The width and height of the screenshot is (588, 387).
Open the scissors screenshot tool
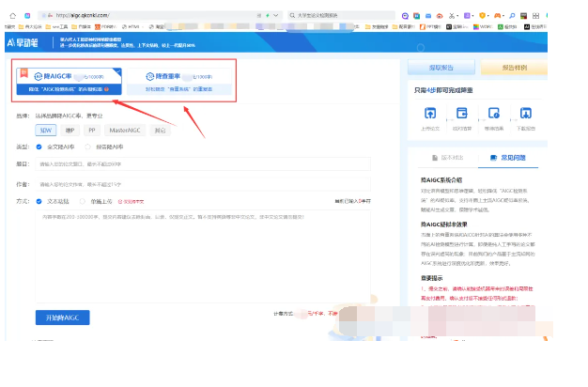pyautogui.click(x=451, y=16)
